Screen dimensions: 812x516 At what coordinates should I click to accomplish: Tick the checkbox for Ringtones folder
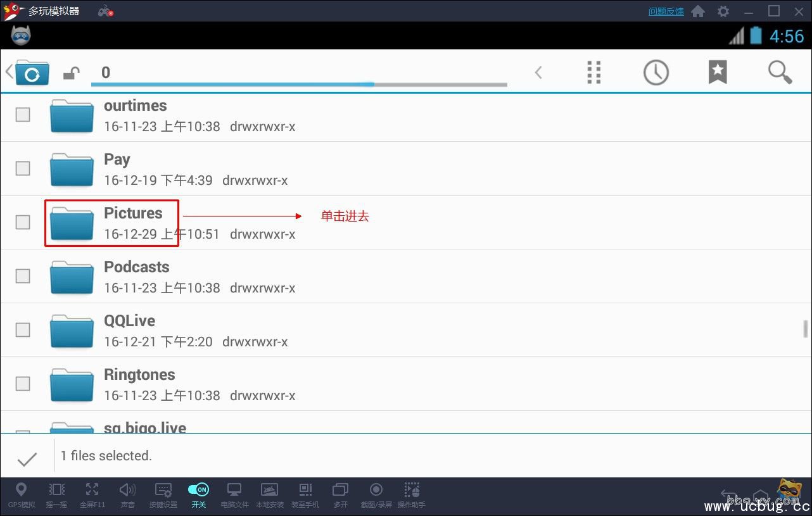click(x=23, y=383)
